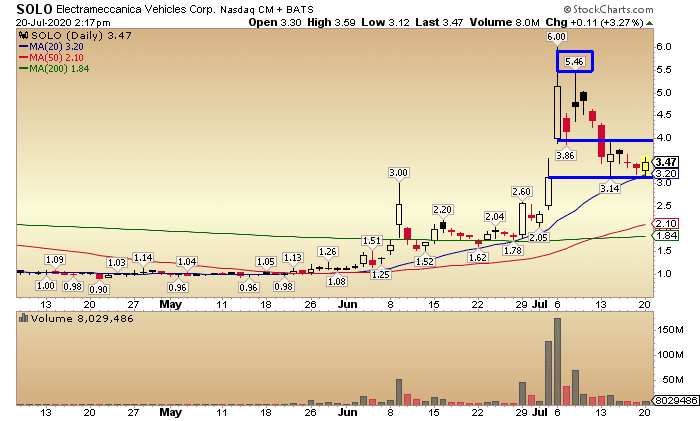Image resolution: width=700 pixels, height=421 pixels.
Task: Click the 8029486 volume tag on right axis
Action: (676, 400)
